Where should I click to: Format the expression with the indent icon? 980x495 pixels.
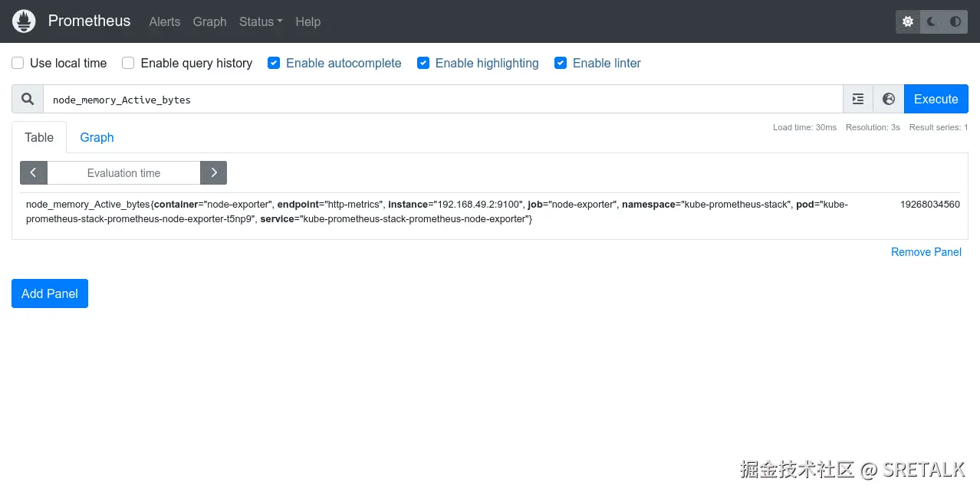(x=858, y=99)
